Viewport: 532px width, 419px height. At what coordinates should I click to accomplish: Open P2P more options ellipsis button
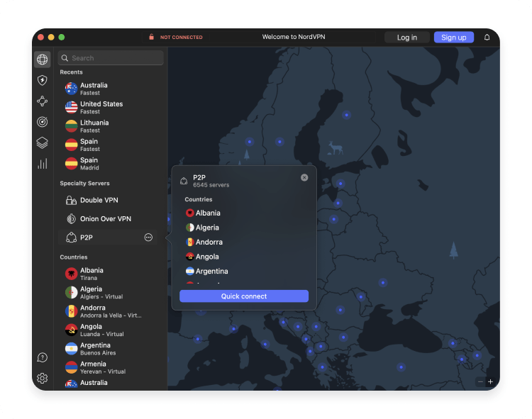(148, 238)
